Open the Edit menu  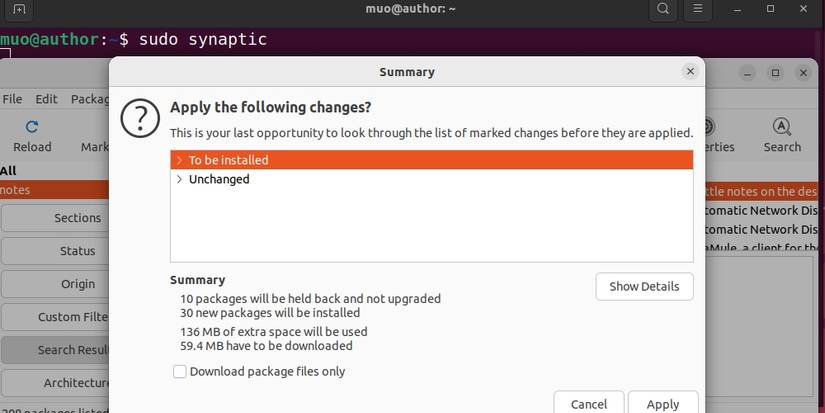(x=46, y=99)
